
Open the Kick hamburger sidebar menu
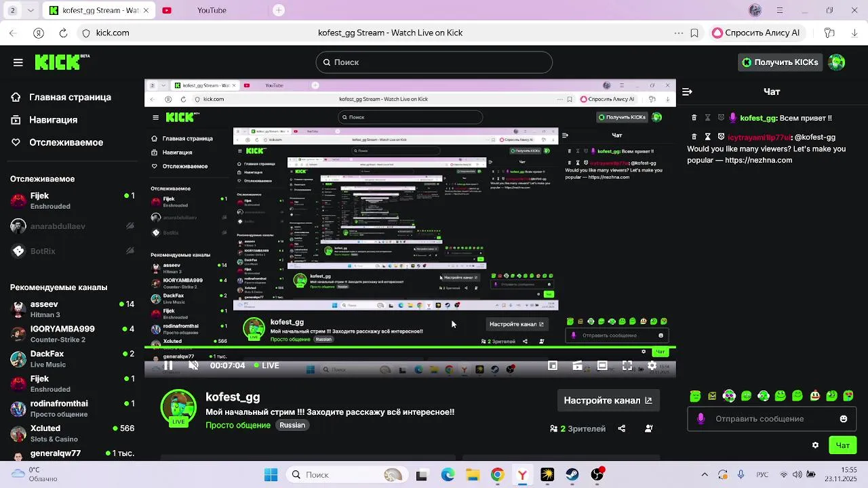pyautogui.click(x=18, y=62)
